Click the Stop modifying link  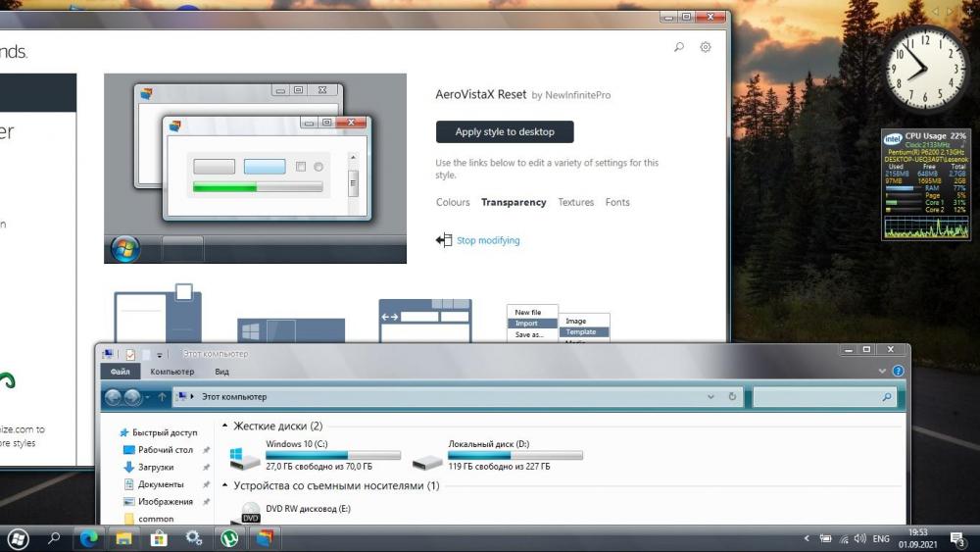tap(488, 240)
